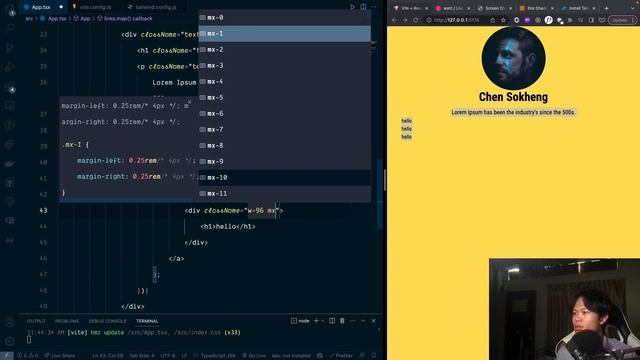The image size is (640, 360).
Task: Select mx-0 from autocomplete suggestions
Action: pyautogui.click(x=284, y=18)
